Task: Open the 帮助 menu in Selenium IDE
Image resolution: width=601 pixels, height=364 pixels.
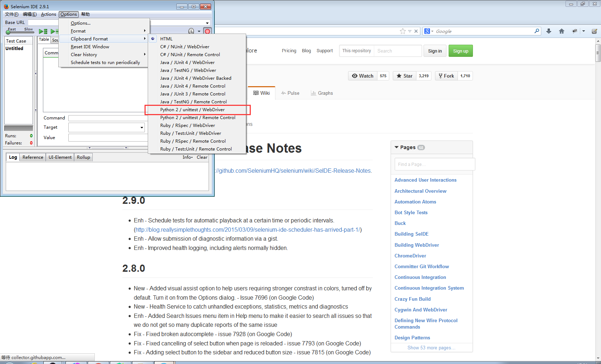Action: [x=85, y=14]
